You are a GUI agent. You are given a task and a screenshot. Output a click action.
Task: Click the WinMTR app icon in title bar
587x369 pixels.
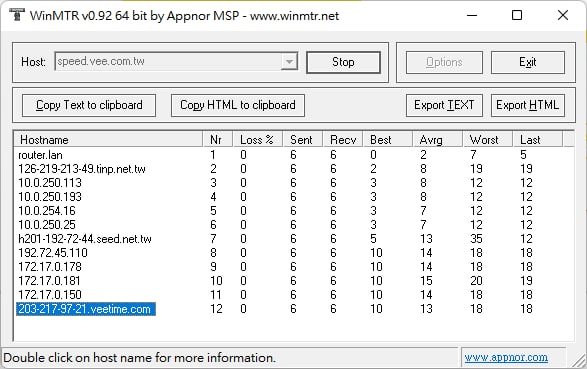click(16, 15)
